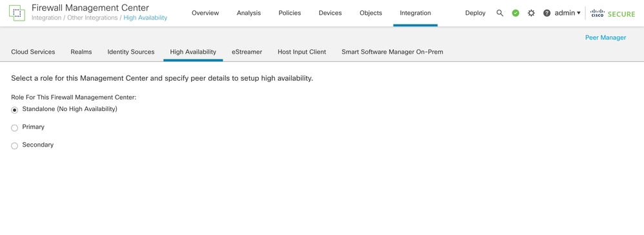Select the Primary role radio button

[14, 128]
